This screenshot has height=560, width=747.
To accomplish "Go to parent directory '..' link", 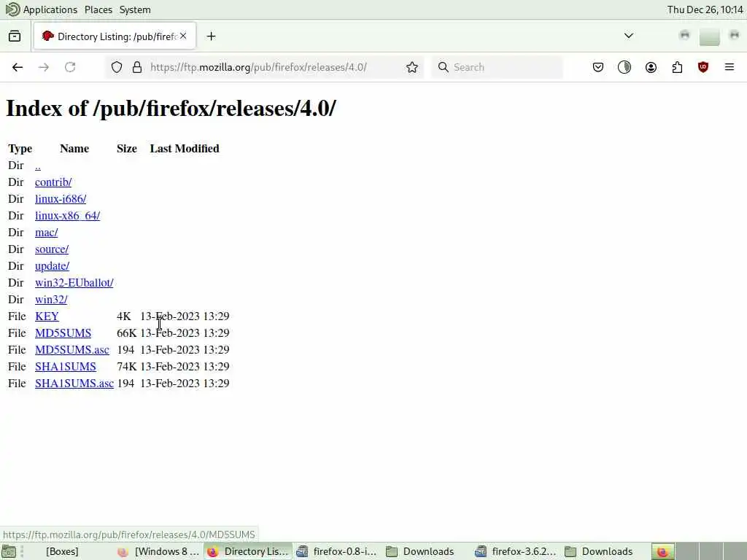I will point(38,166).
